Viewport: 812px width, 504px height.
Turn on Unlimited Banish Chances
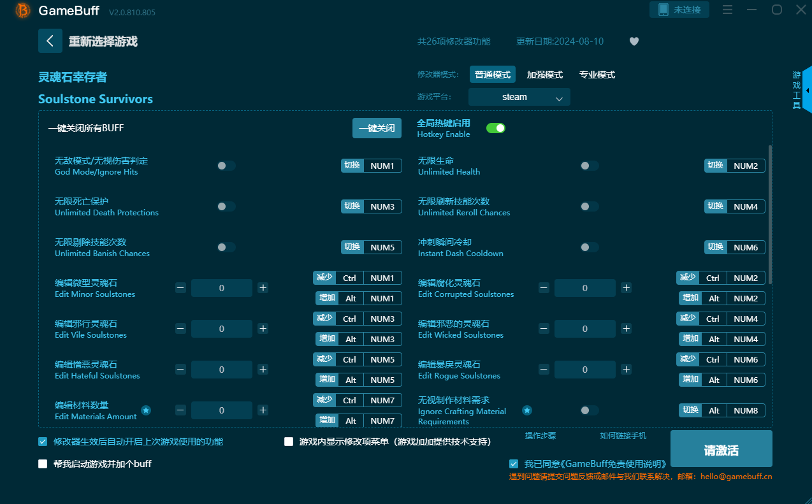click(x=226, y=247)
